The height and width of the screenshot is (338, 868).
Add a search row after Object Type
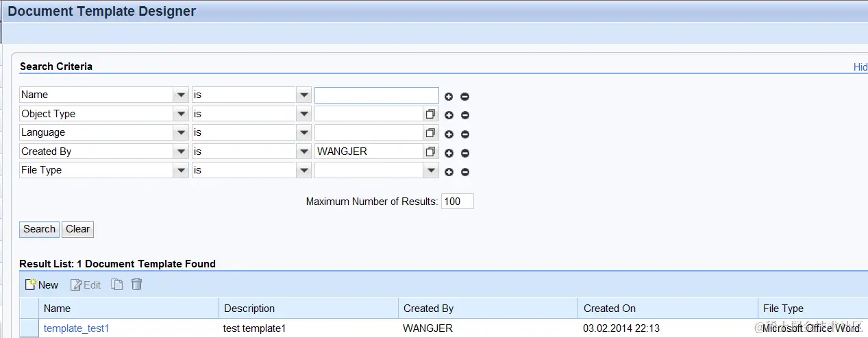tap(449, 115)
